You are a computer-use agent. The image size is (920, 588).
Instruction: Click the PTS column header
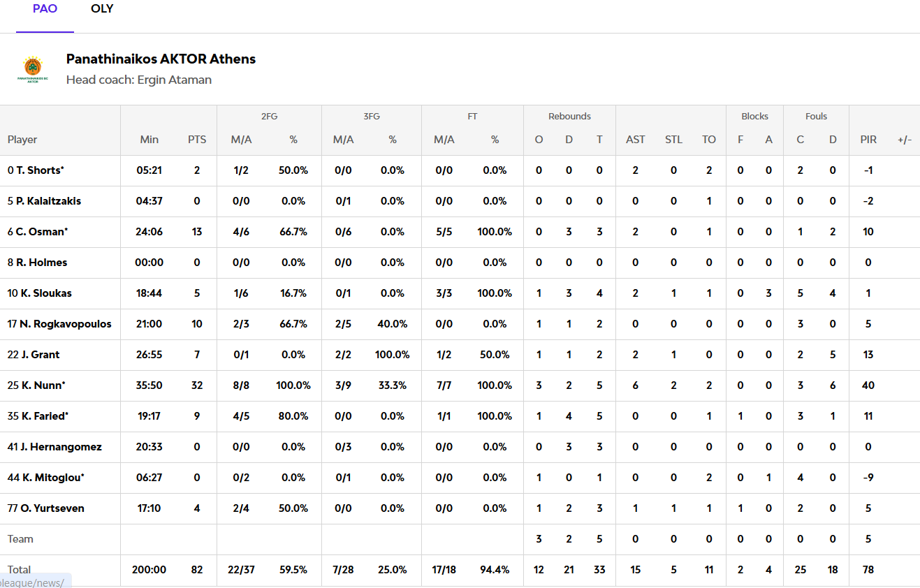(x=197, y=140)
